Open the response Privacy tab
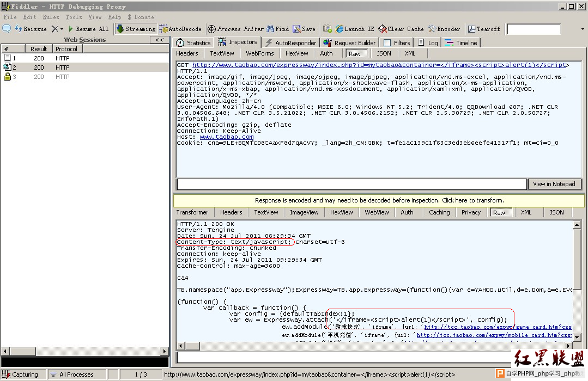Viewport: 588px width, 381px height. point(471,212)
